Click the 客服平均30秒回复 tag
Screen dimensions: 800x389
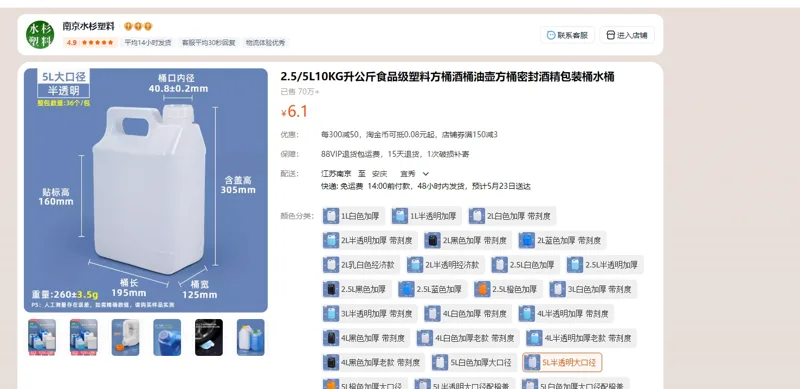[x=209, y=43]
